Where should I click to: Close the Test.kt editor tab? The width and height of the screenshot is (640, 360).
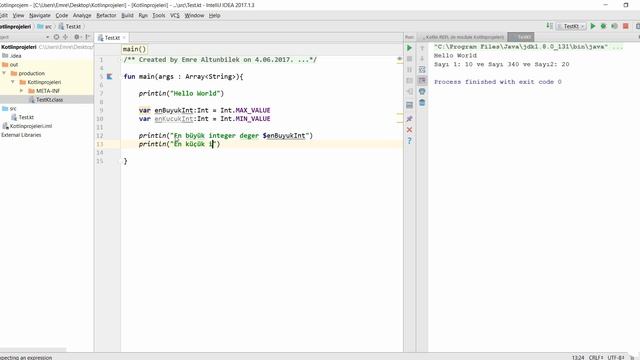[124, 38]
